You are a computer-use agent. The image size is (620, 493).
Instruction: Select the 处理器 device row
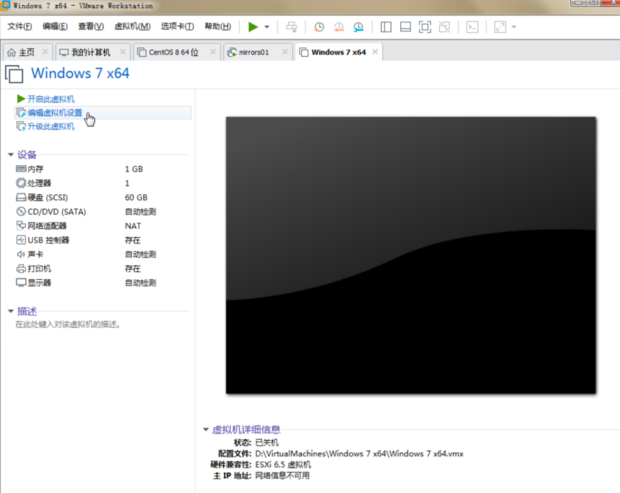pyautogui.click(x=102, y=183)
